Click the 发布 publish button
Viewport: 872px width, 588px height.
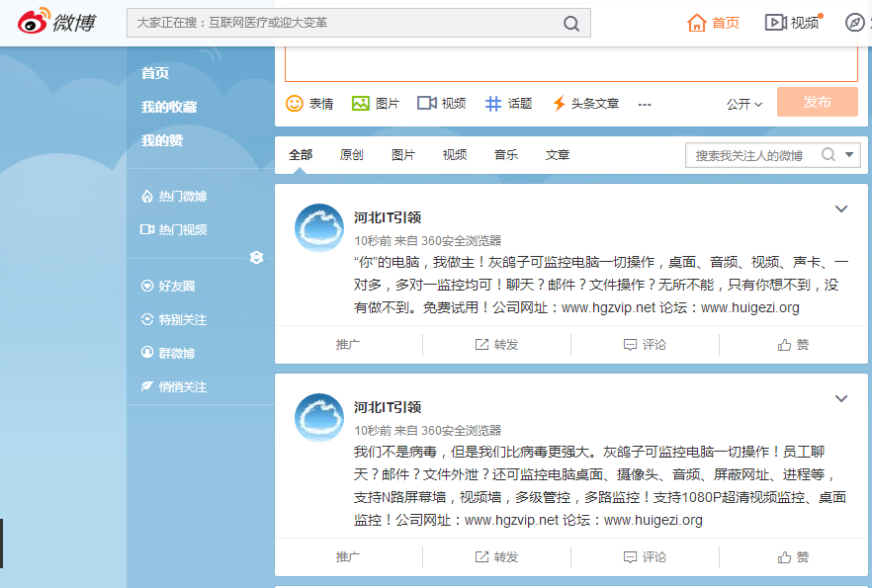tap(817, 102)
